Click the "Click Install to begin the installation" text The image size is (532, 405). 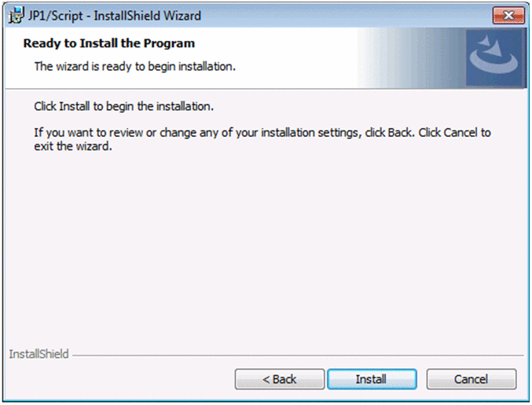[x=124, y=105]
